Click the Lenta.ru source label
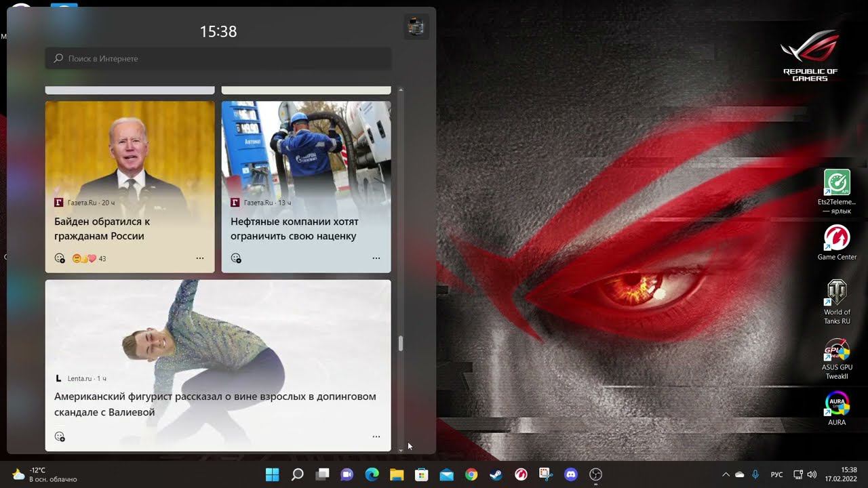Viewport: 868px width, 488px height. tap(80, 378)
